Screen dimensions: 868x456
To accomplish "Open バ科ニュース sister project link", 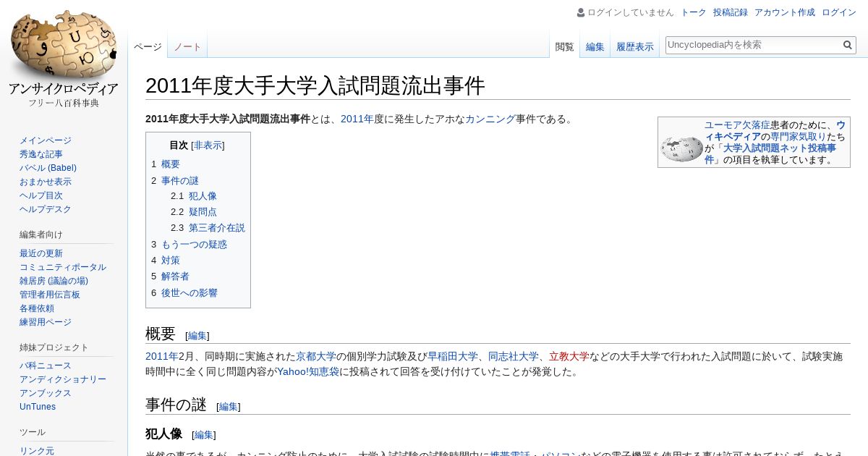I will click(x=46, y=366).
